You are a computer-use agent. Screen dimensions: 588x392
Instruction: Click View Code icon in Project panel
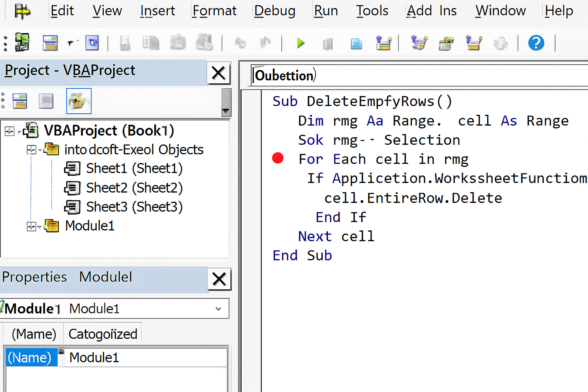click(x=20, y=101)
